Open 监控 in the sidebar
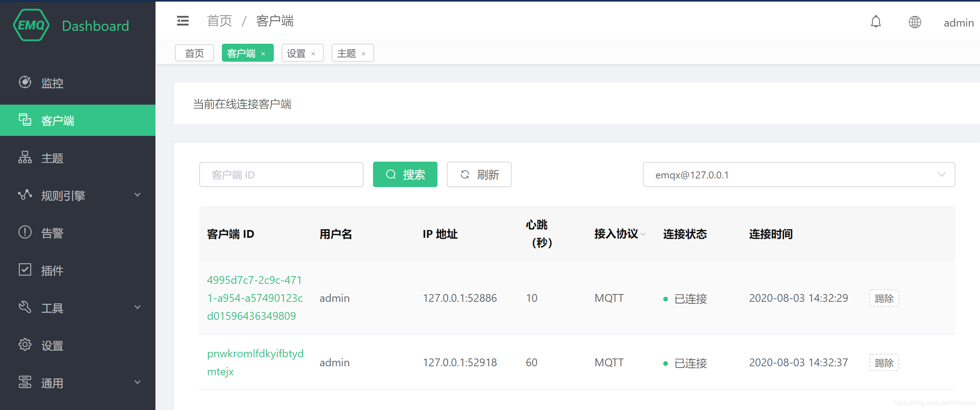980x410 pixels. click(x=78, y=83)
